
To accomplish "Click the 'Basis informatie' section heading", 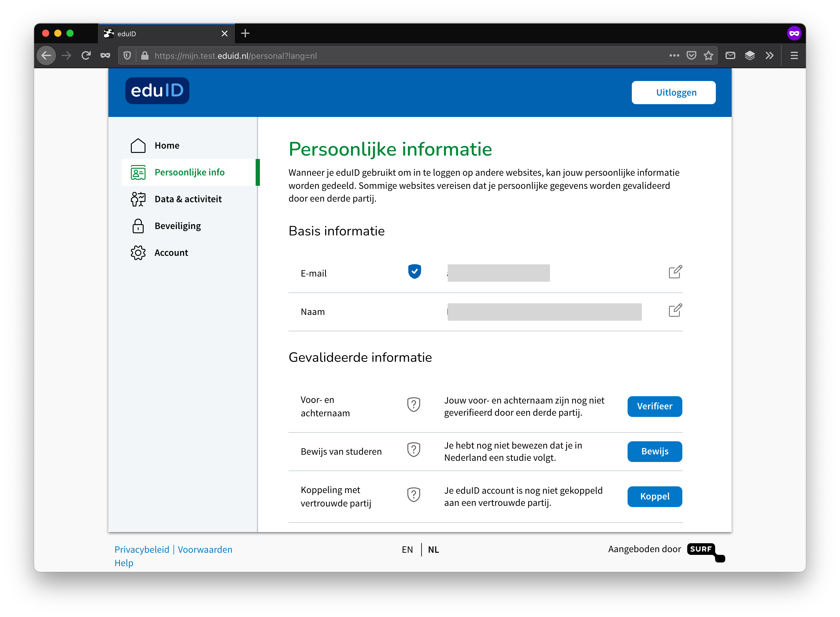I will click(x=337, y=231).
